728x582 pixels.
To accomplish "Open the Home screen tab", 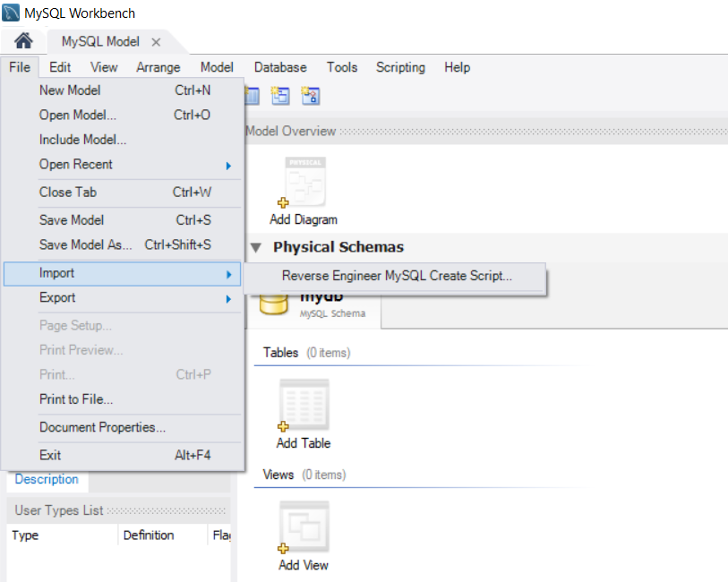I will 21,41.
